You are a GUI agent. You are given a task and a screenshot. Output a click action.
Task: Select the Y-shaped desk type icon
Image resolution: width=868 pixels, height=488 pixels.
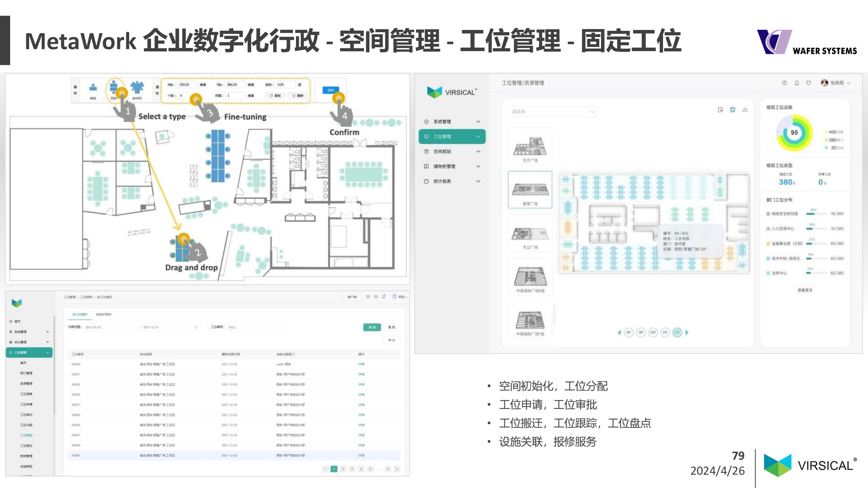click(x=137, y=87)
